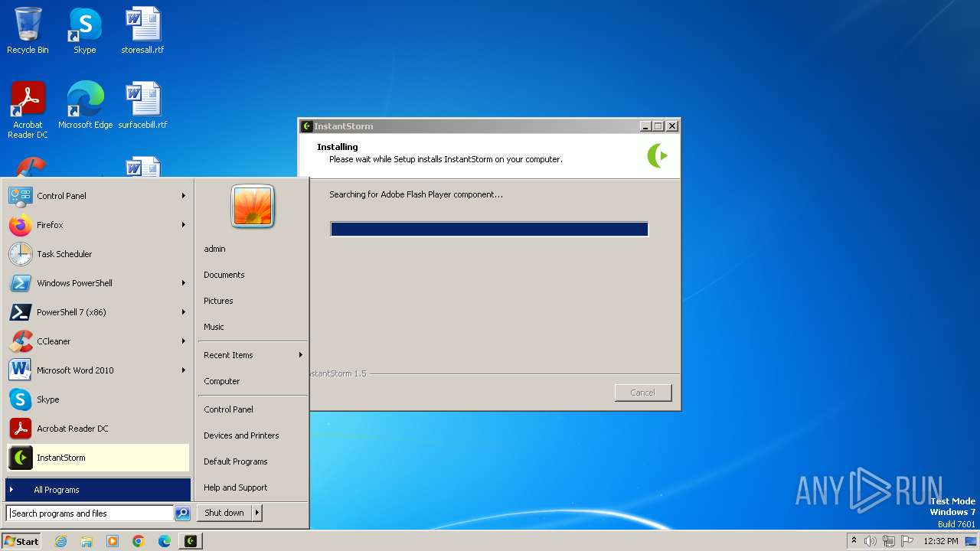This screenshot has width=980, height=551.
Task: Open Microsoft Edge desktop shortcut
Action: point(85,106)
